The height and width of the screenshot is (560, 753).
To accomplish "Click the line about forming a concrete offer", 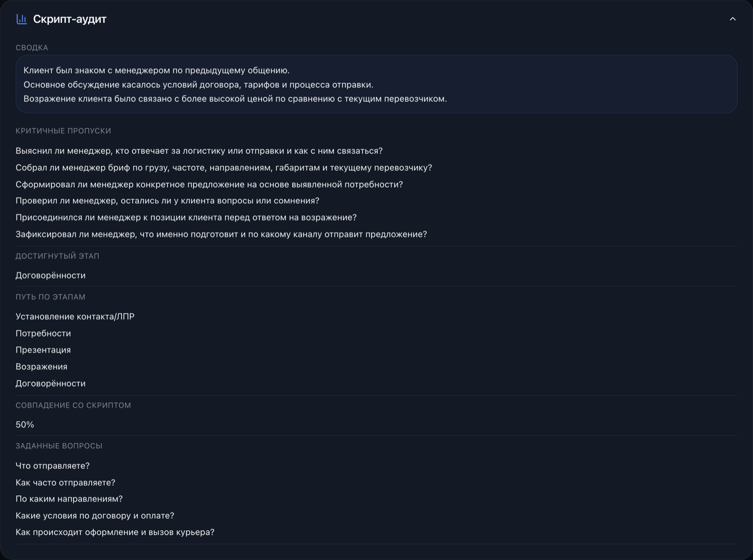I will coord(209,184).
